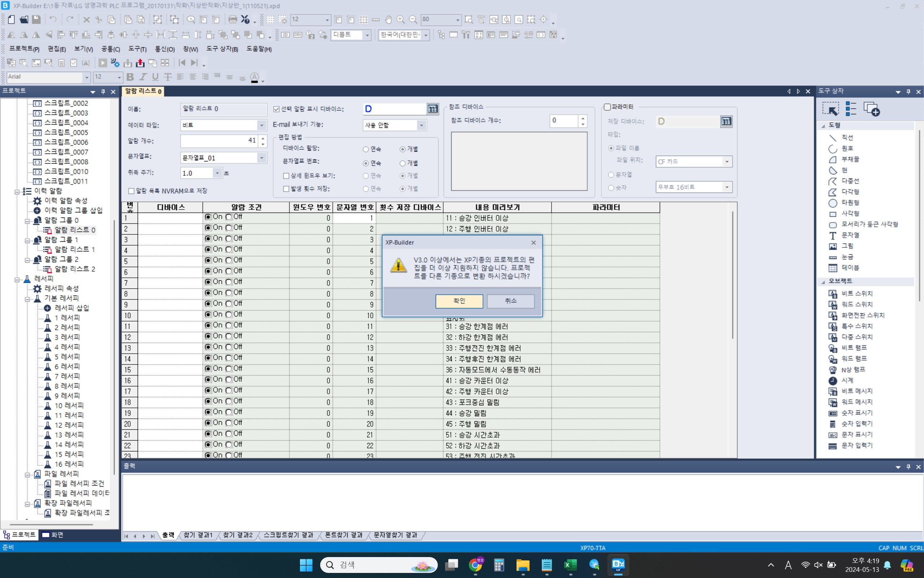Uncheck the selected alarm display device checkbox
This screenshot has width=924, height=578.
[x=276, y=109]
